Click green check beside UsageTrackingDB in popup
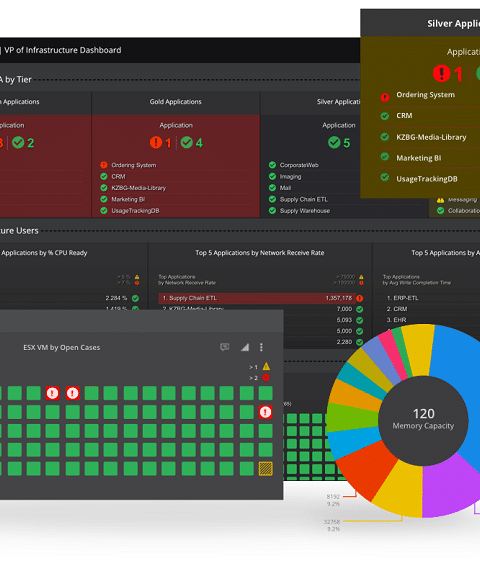 [385, 177]
